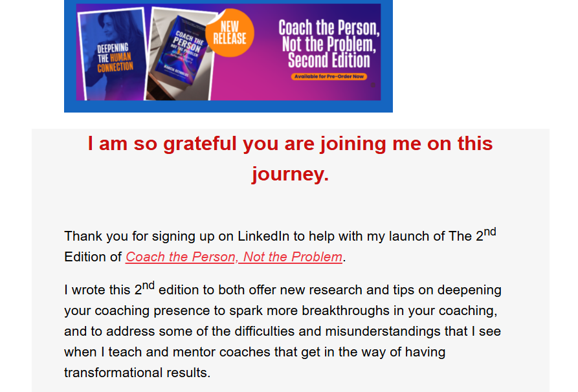Click the "Deepening the Human Connection" cover title
This screenshot has height=392, width=578.
pyautogui.click(x=115, y=58)
